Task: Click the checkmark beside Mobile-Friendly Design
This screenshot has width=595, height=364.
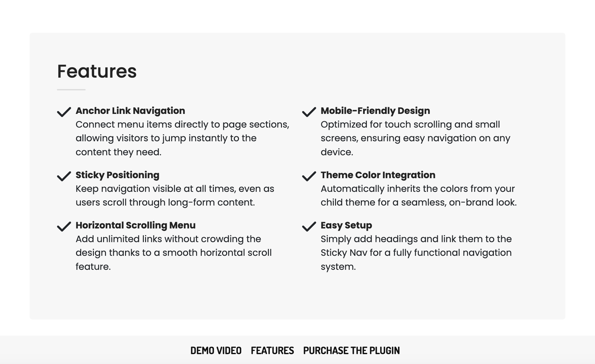Action: coord(309,112)
